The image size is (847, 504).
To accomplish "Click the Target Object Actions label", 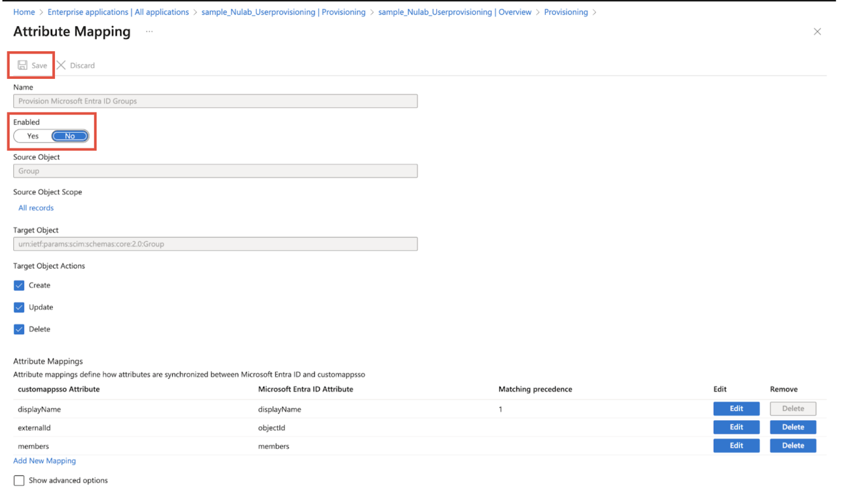I will pos(49,266).
